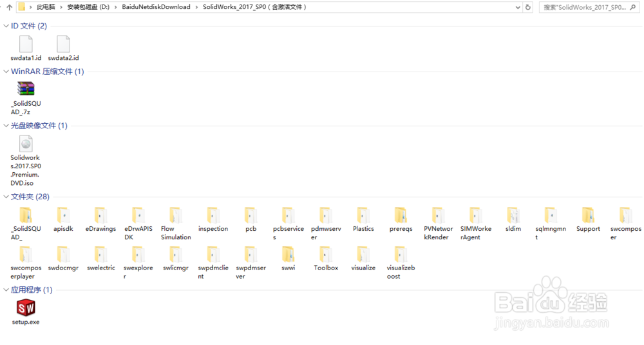Collapse the WinRAR 压缩文件 (1) group
The image size is (644, 345).
6,72
